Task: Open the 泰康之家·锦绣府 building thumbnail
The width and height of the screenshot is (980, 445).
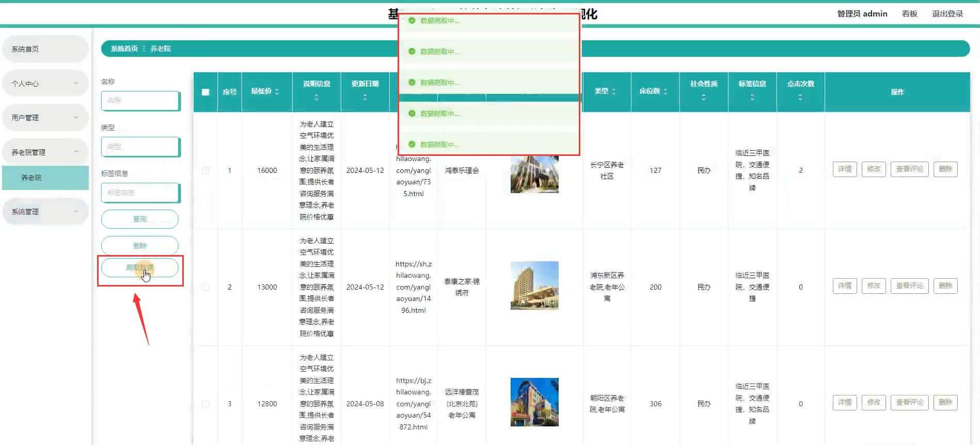Action: (534, 285)
